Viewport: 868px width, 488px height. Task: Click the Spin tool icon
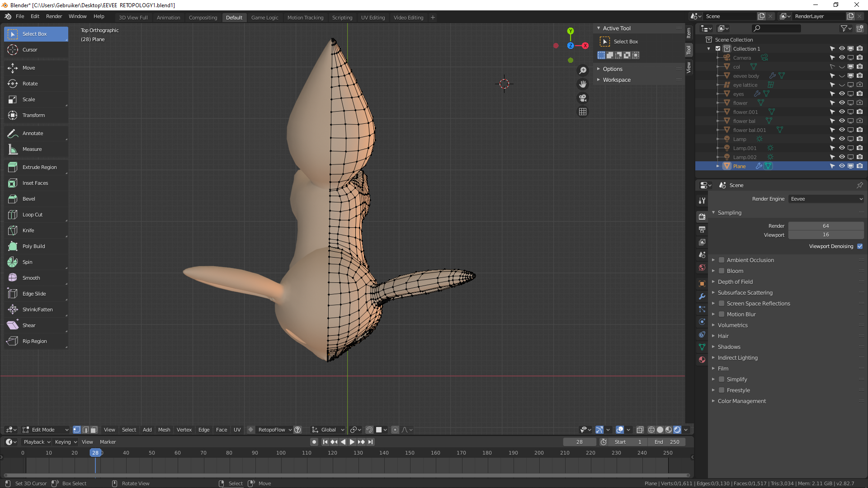click(x=13, y=262)
